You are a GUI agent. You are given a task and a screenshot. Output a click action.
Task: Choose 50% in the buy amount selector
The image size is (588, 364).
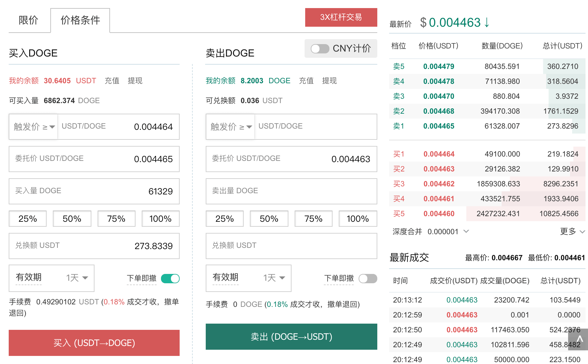(72, 219)
